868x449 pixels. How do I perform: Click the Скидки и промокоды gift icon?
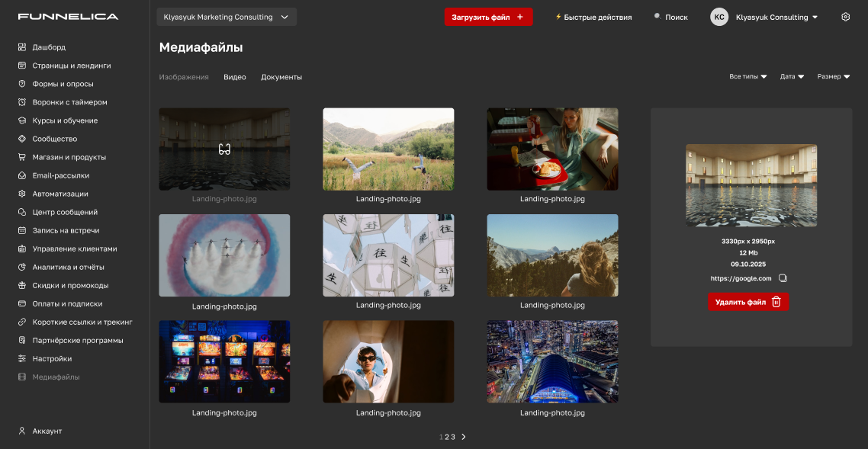22,285
